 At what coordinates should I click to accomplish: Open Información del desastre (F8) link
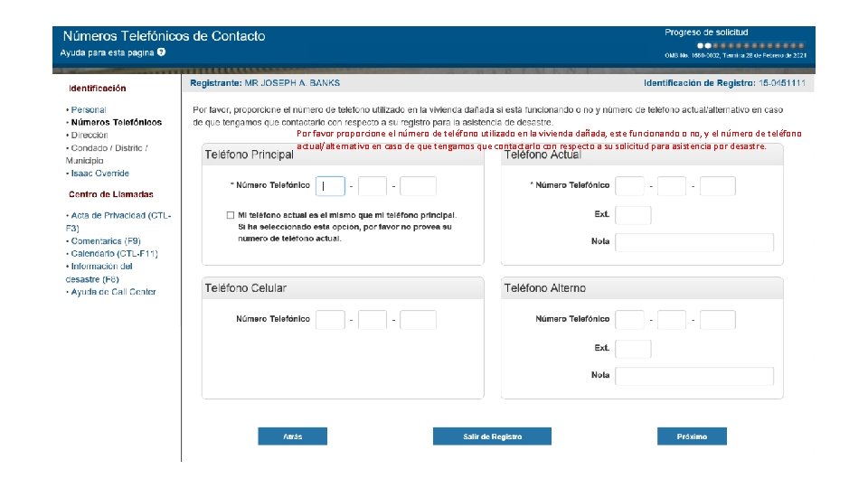[99, 273]
